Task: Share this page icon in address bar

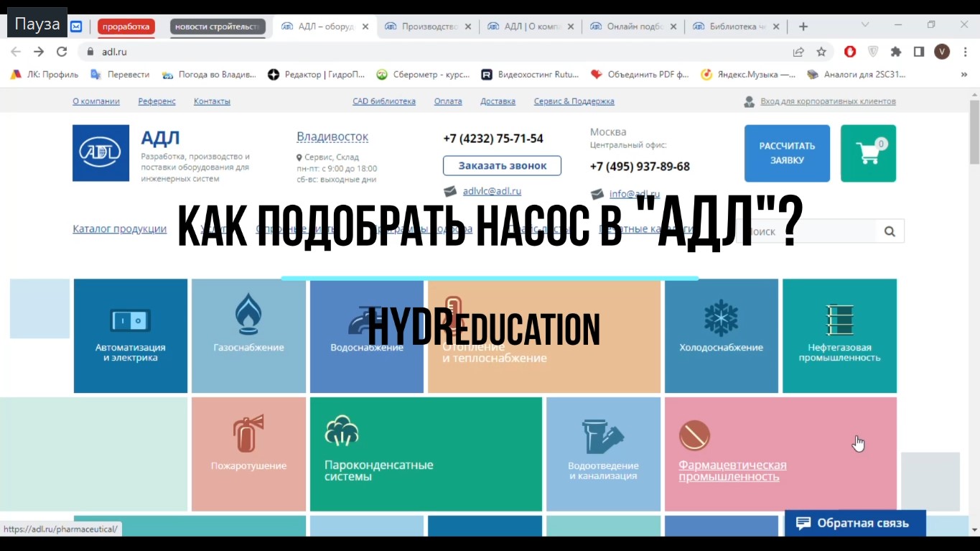Action: [798, 52]
